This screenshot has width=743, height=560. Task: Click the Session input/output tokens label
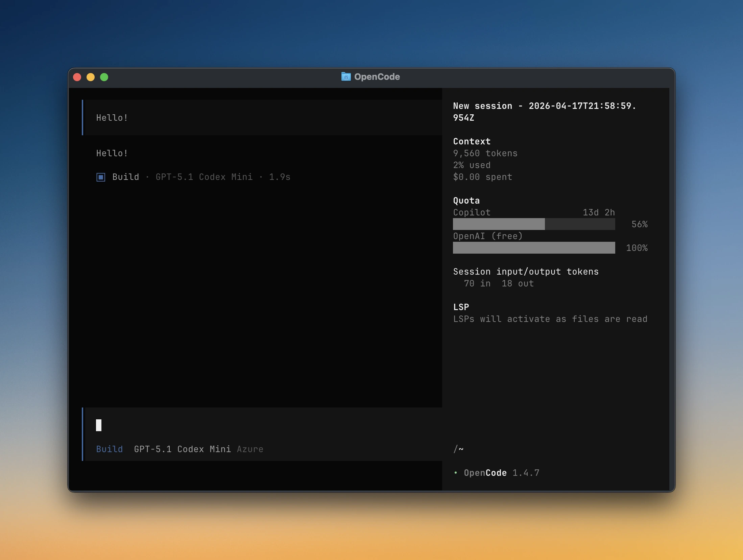point(525,271)
